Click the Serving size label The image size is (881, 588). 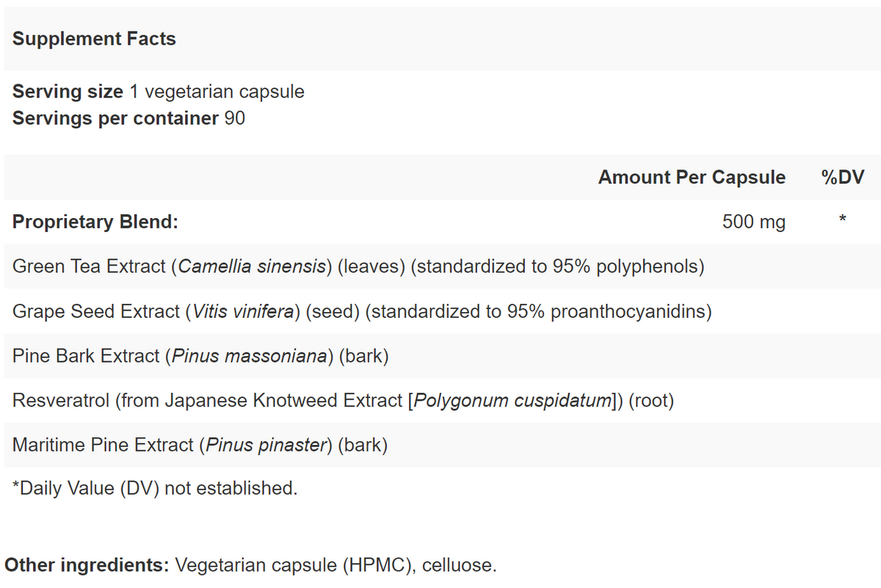tap(68, 92)
